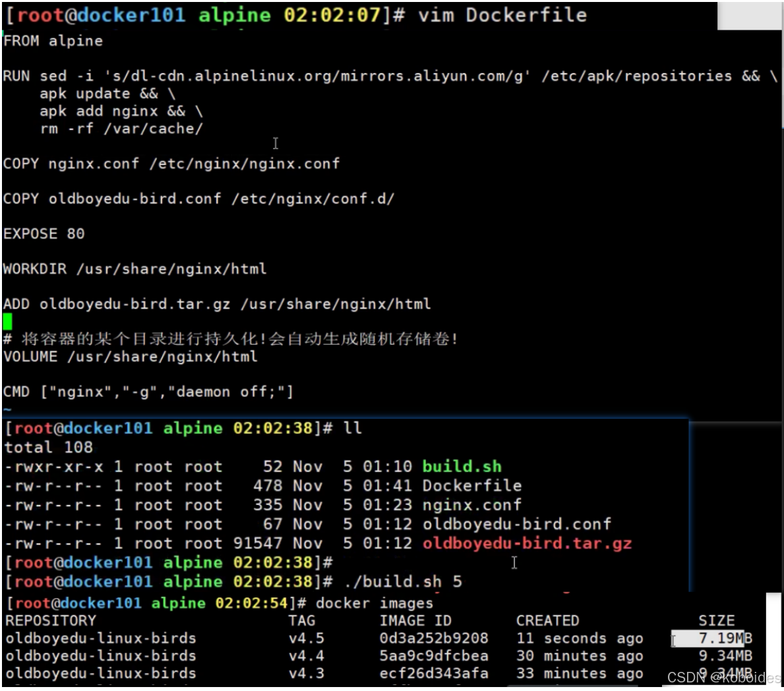
Task: Click the 'vim Dockerfile' command text
Action: (x=502, y=15)
